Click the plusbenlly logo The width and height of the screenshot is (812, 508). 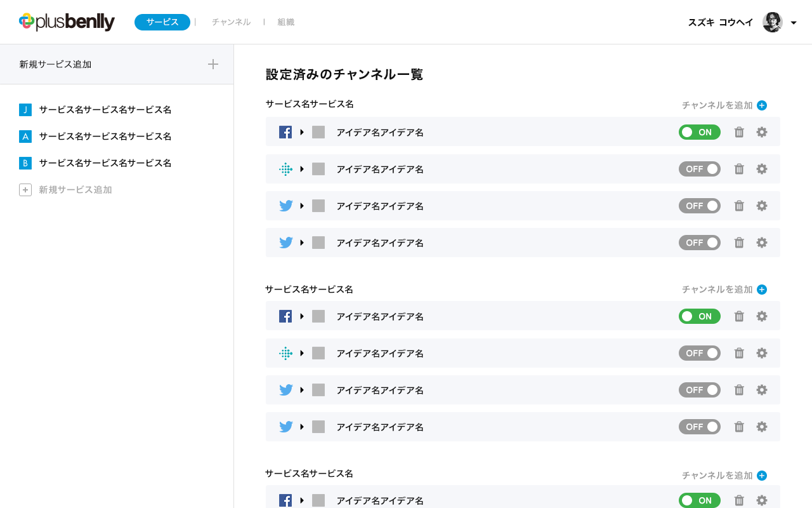[67, 22]
